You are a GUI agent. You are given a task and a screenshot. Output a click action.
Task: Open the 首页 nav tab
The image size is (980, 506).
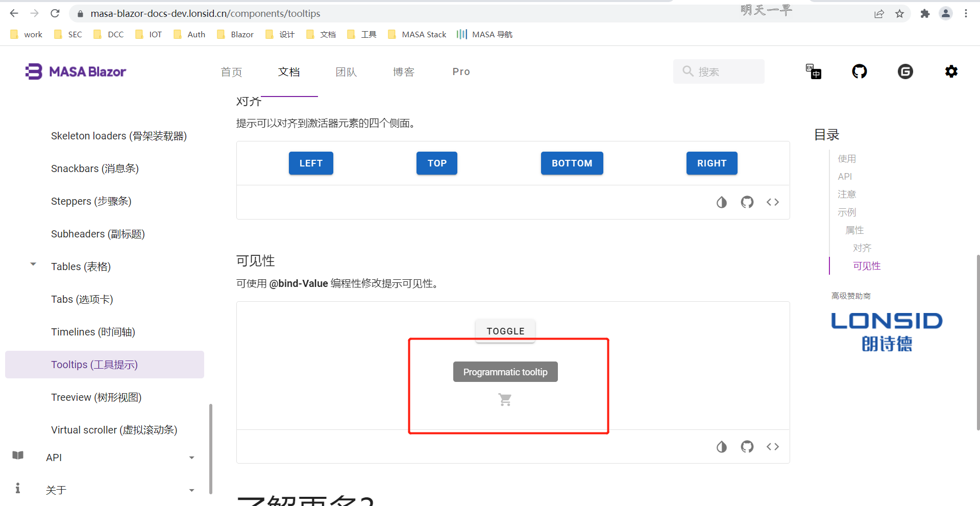232,72
